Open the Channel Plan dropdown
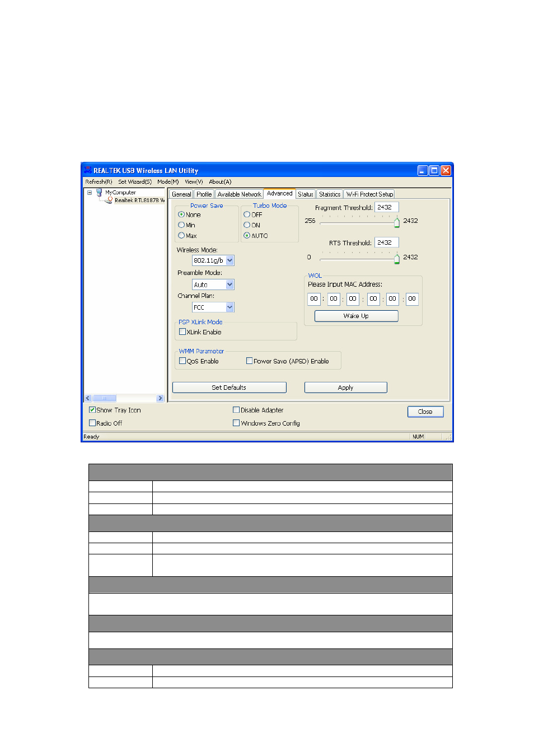Screen dimensions: 534x756 pyautogui.click(x=230, y=307)
